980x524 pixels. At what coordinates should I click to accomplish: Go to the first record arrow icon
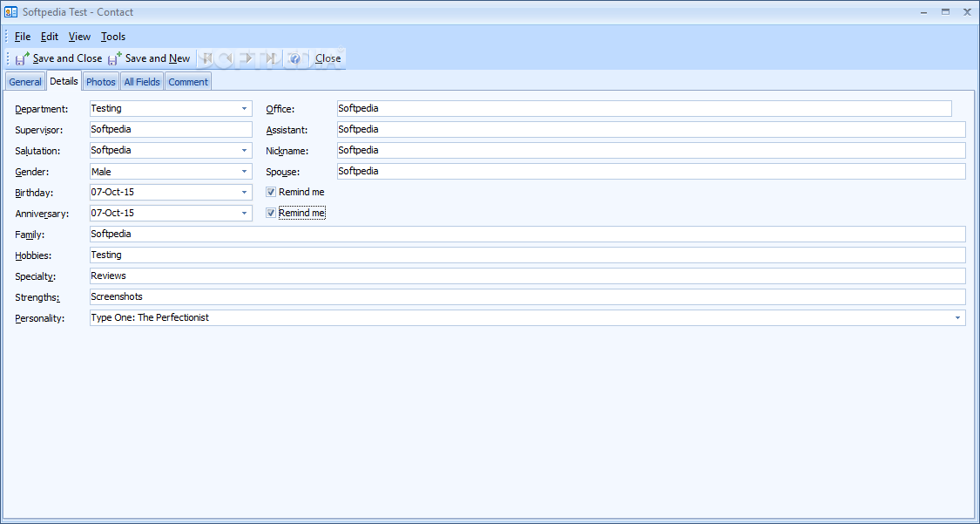point(206,58)
